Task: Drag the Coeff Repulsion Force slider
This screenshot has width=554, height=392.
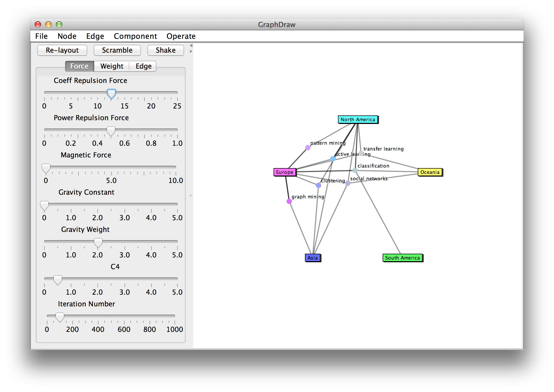Action: (x=110, y=91)
